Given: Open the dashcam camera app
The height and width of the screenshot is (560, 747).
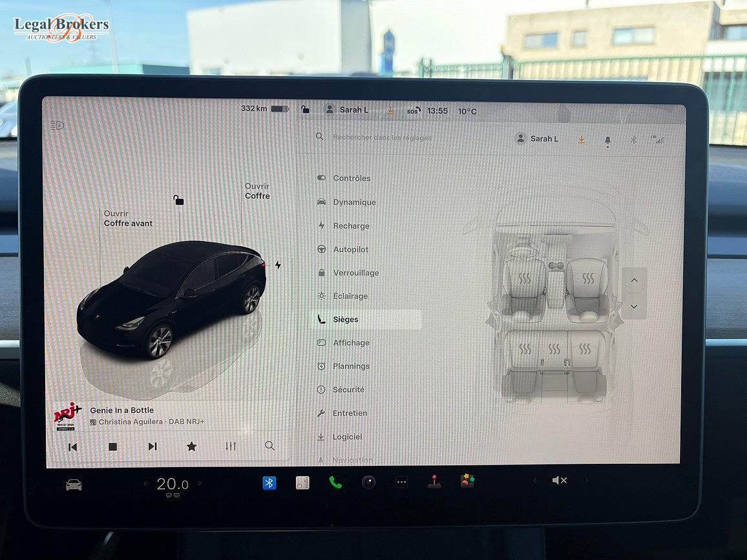Looking at the screenshot, I should pos(368,482).
